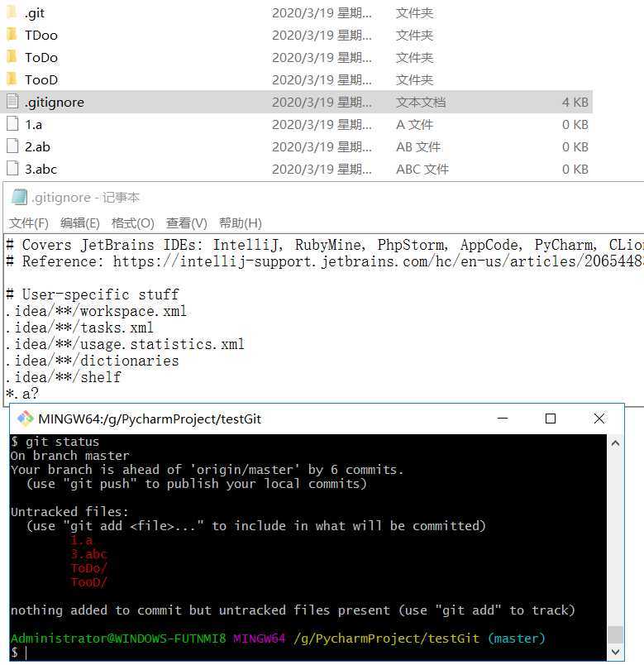Open the 格式(O) menu in Notepad
The width and height of the screenshot is (644, 665).
133,223
